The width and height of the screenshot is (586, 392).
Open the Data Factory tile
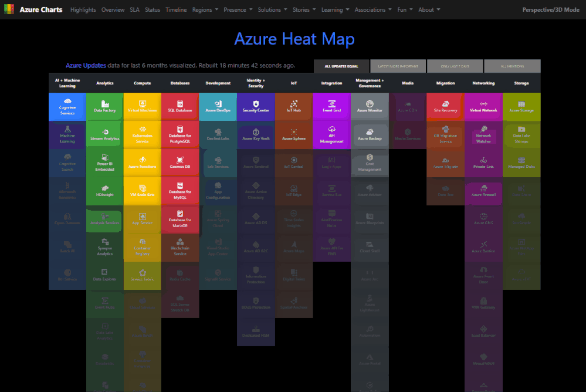pyautogui.click(x=105, y=107)
